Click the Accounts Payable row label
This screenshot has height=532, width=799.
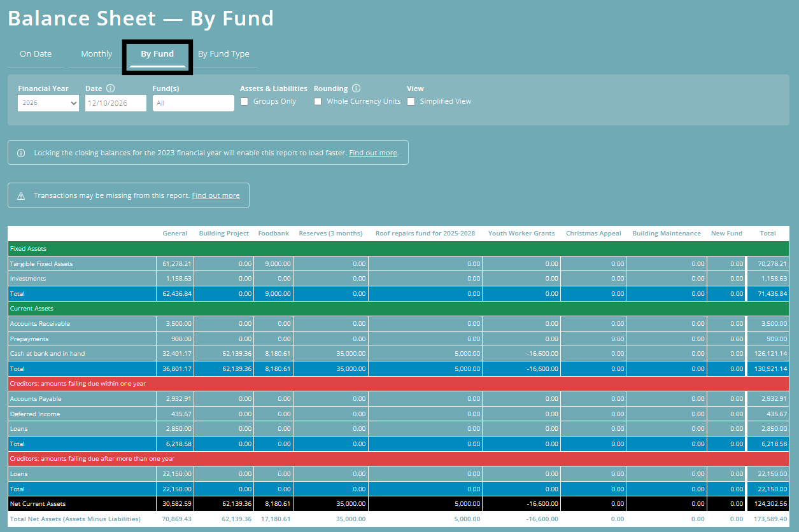pyautogui.click(x=36, y=399)
